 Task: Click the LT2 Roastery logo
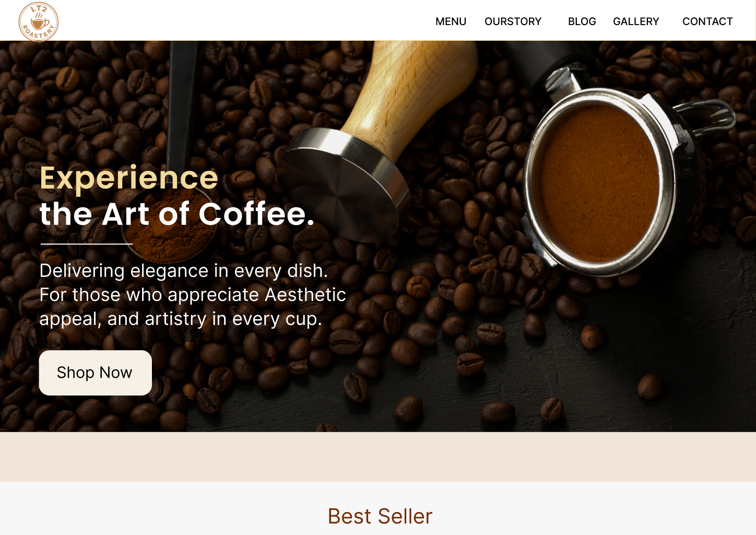tap(38, 21)
